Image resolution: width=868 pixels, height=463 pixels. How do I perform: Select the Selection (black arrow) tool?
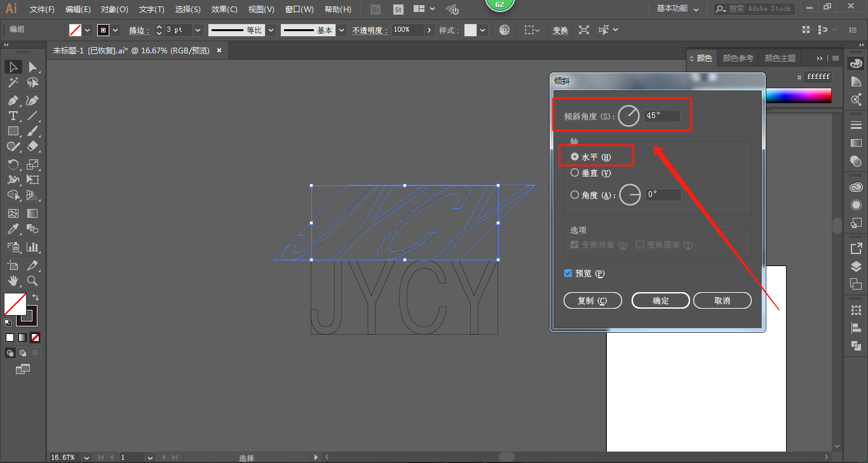coord(13,67)
